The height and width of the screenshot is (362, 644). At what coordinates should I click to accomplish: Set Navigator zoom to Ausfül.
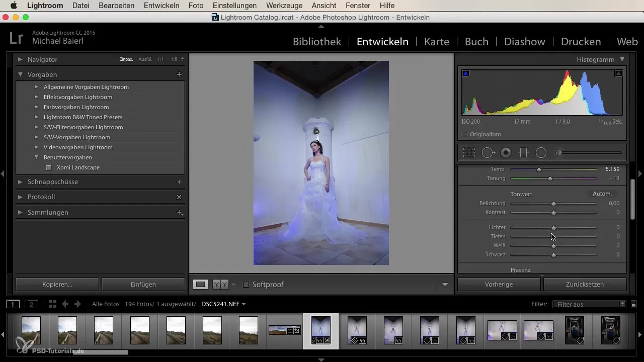click(145, 59)
